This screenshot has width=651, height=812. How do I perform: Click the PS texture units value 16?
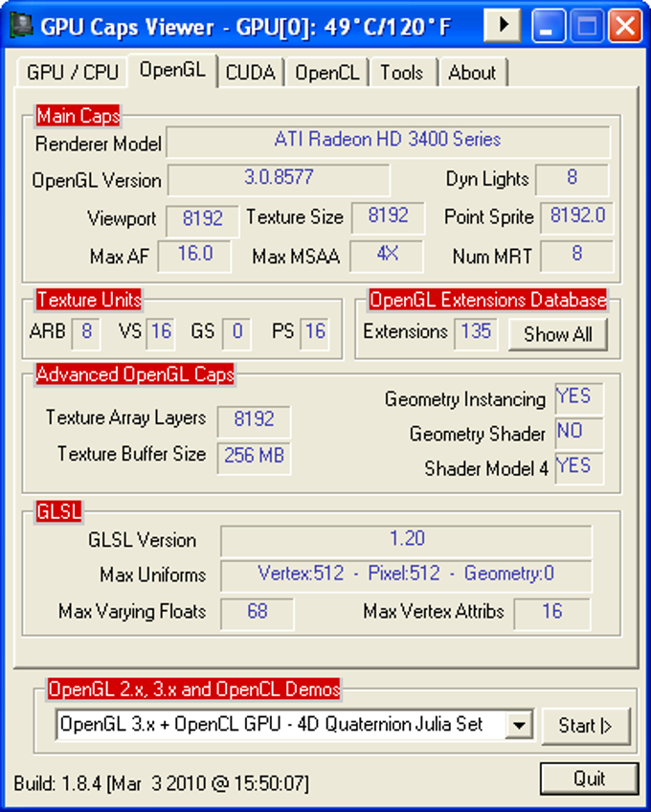click(315, 333)
